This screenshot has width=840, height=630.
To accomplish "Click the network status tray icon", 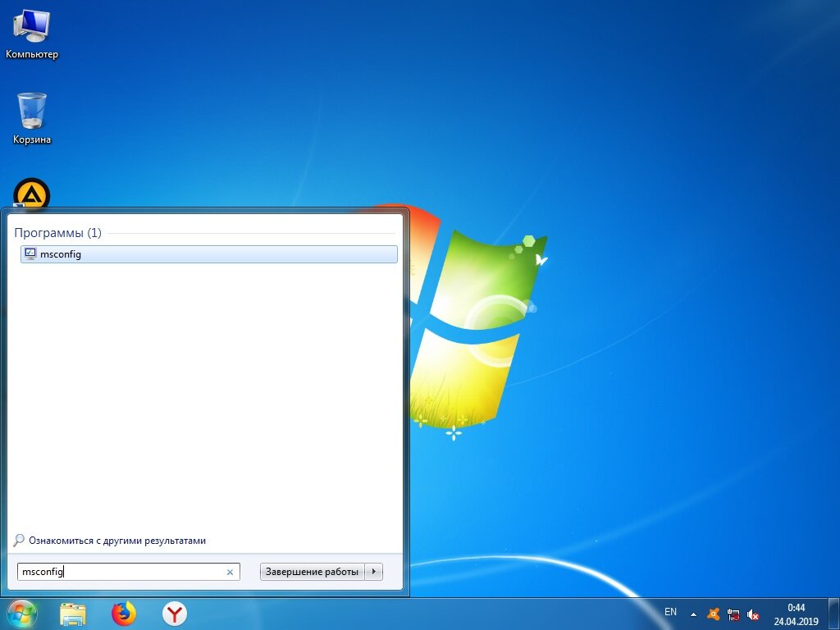I will coord(733,614).
